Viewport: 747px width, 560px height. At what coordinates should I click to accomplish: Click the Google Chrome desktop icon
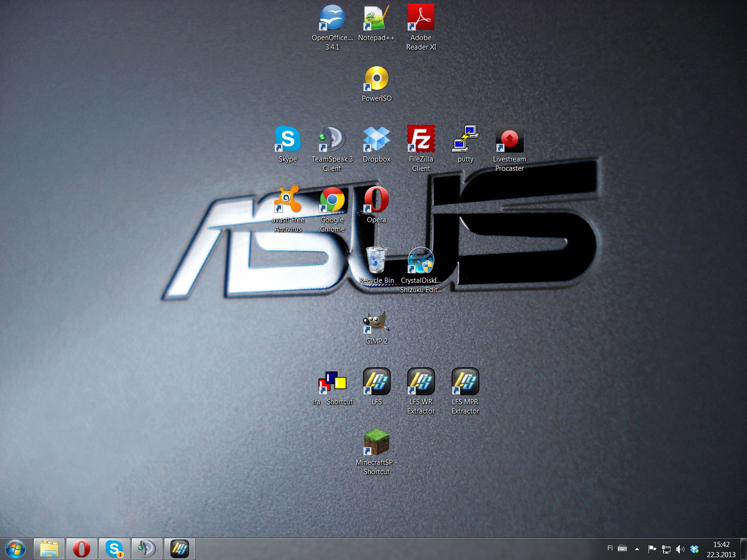(332, 209)
